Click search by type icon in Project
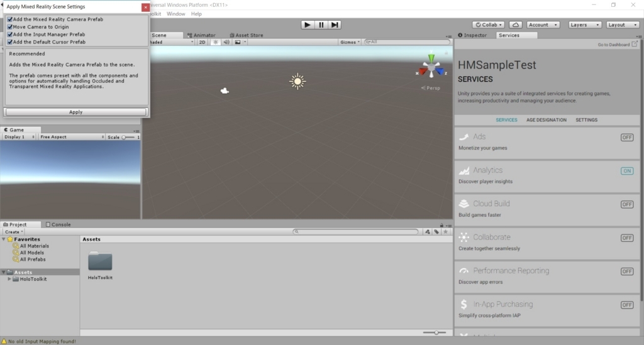Viewport: 644px width, 345px height. [428, 232]
